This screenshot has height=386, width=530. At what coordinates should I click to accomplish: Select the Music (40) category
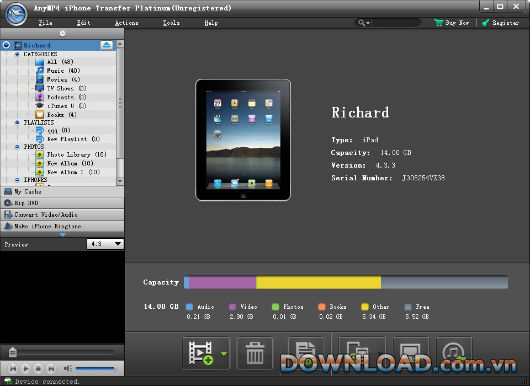[63, 71]
